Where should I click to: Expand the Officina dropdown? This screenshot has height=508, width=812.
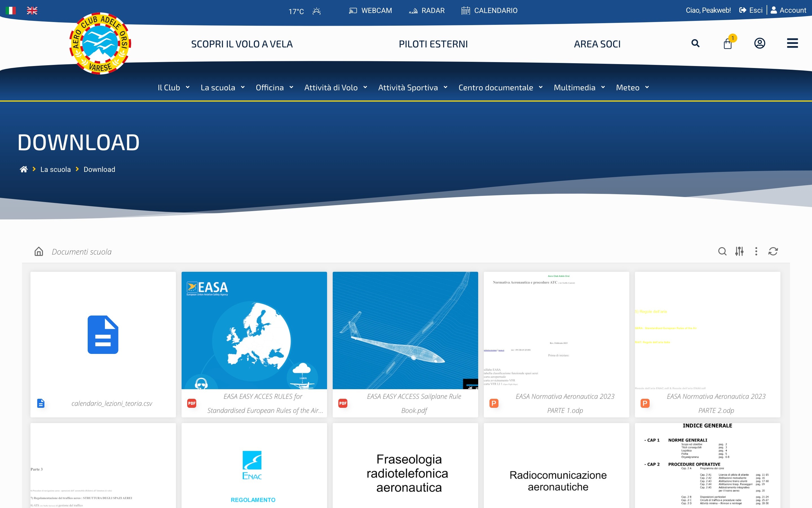pos(275,87)
